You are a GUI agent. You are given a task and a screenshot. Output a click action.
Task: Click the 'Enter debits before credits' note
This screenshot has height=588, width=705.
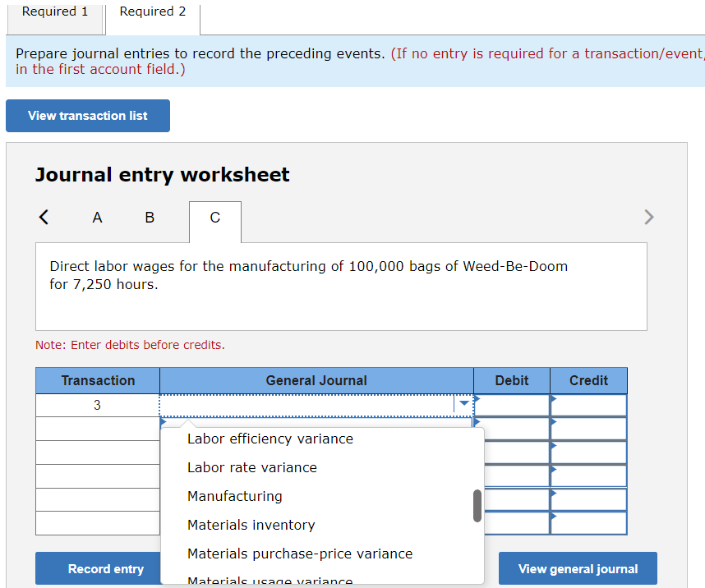pyautogui.click(x=130, y=345)
